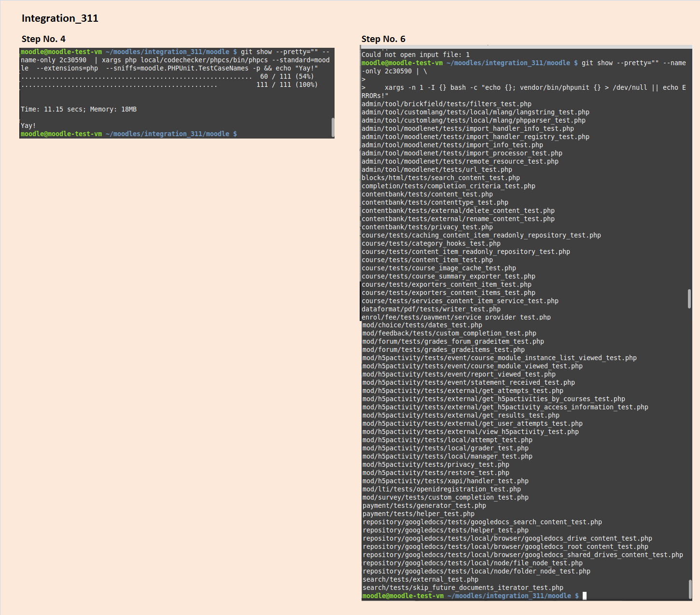Click course_summary_exporter_test.php line
The width and height of the screenshot is (700, 615).
(448, 277)
